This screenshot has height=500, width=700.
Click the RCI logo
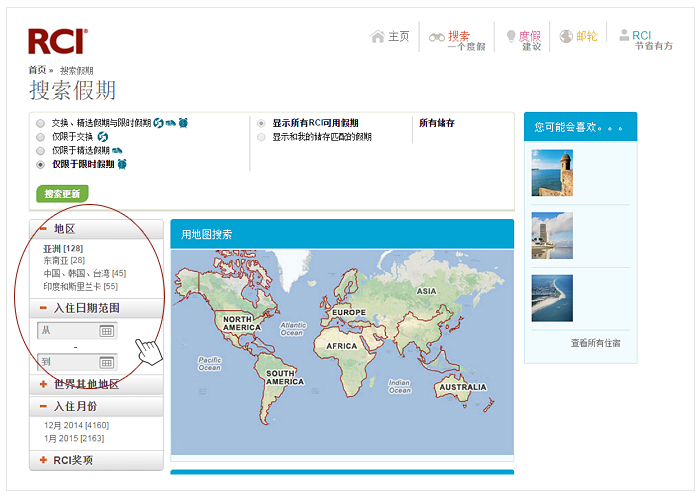click(58, 42)
